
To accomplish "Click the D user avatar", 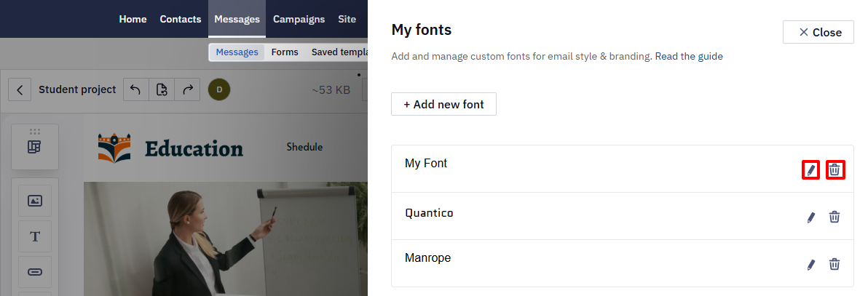I will 219,89.
